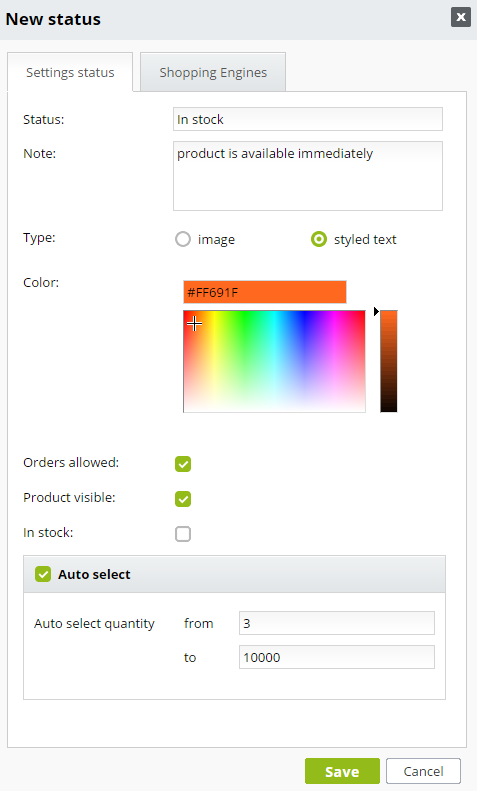Image resolution: width=477 pixels, height=791 pixels.
Task: Click the black brightness arrow marker
Action: (376, 312)
